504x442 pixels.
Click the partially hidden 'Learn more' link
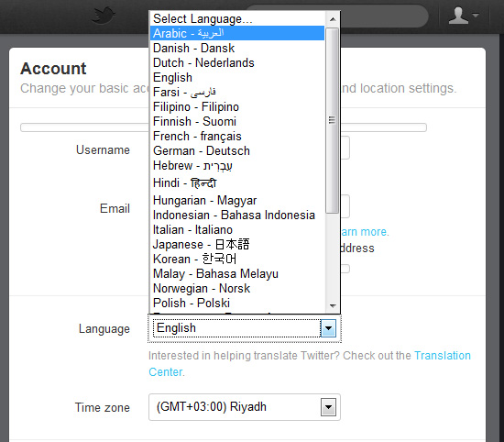point(365,232)
